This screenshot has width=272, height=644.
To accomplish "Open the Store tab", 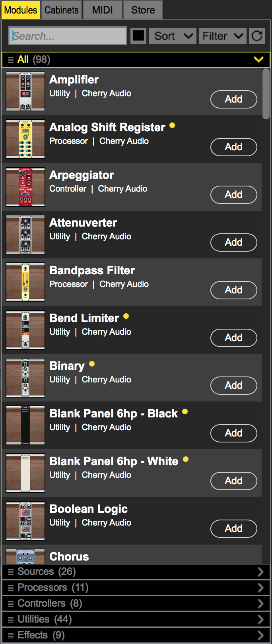I will (x=143, y=10).
